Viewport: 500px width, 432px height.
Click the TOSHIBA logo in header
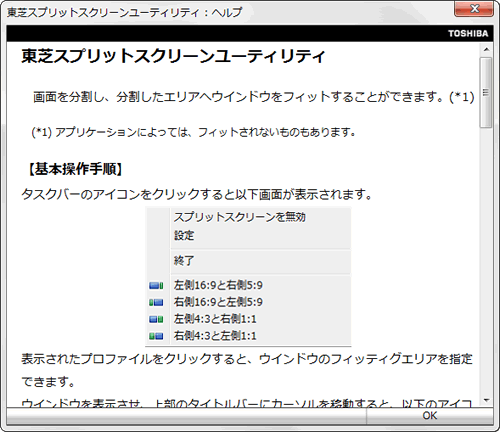coord(468,33)
